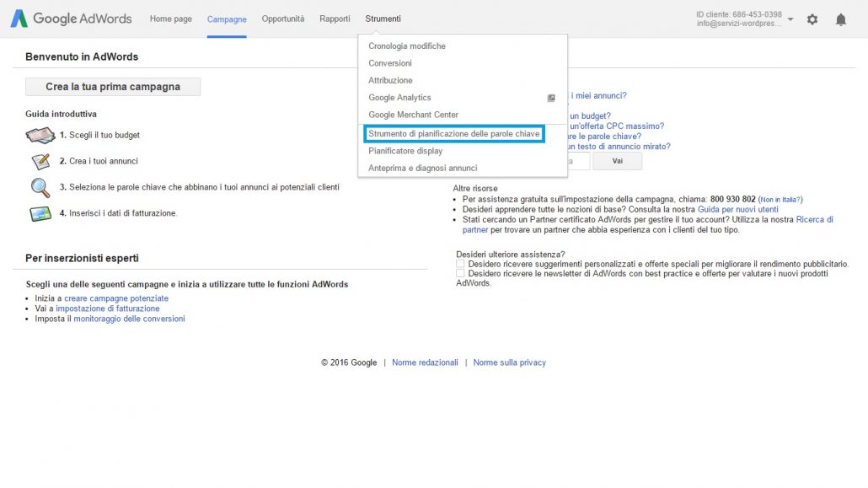
Task: Enable personalized suggestions and special offers checkbox
Action: (460, 264)
